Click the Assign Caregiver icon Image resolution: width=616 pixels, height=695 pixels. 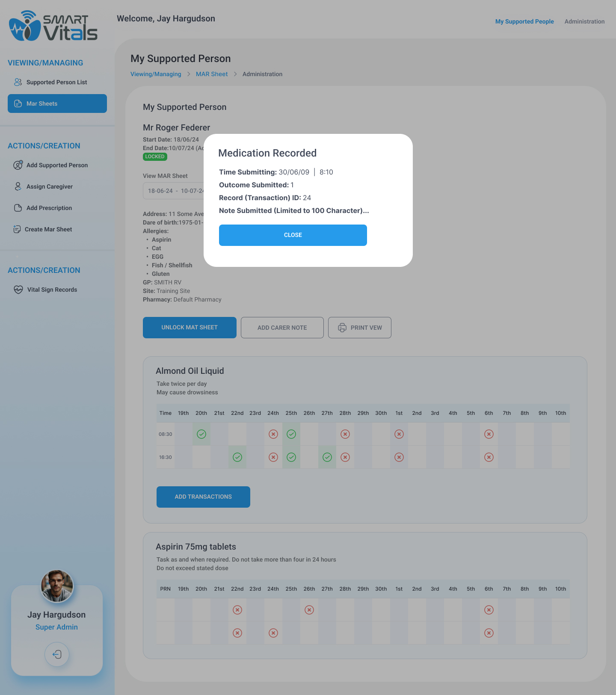[18, 186]
